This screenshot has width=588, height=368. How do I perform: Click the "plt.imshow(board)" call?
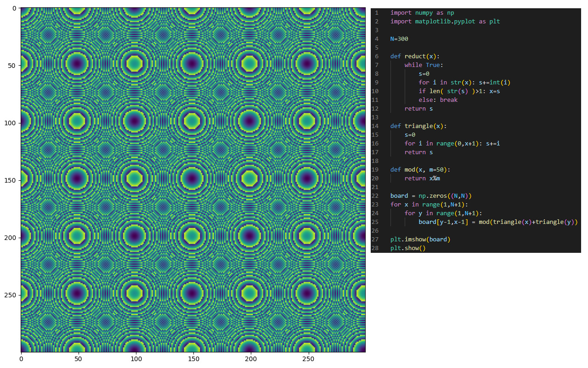pos(420,240)
